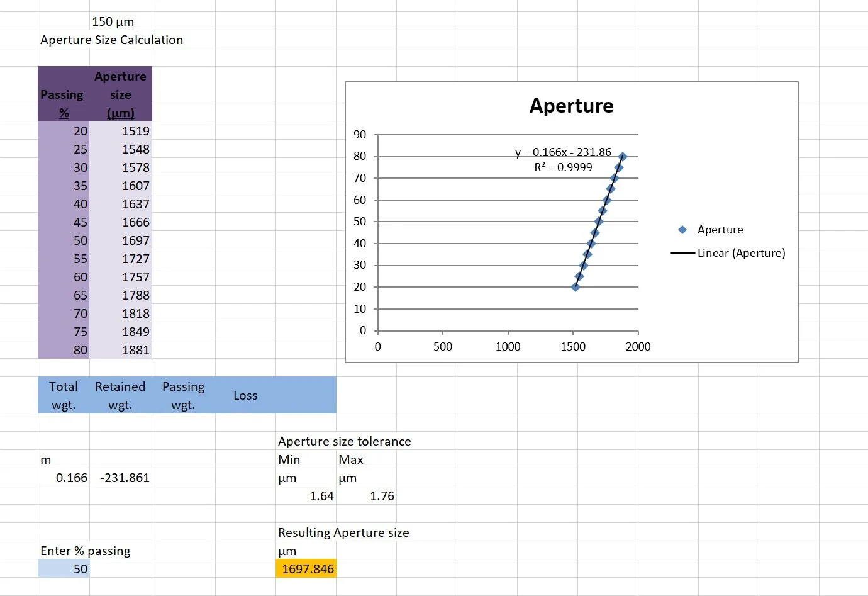Select the 'Min' tolerance label cell
This screenshot has width=868, height=596.
306,459
